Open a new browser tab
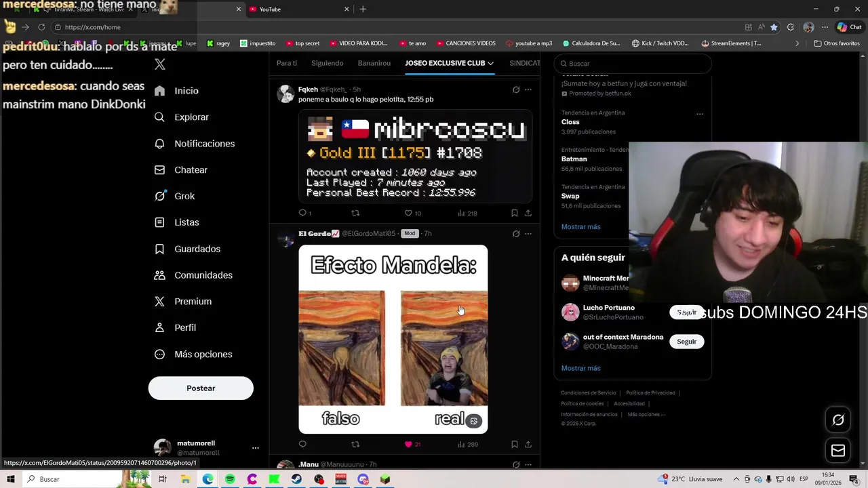Image resolution: width=868 pixels, height=488 pixels. tap(363, 9)
